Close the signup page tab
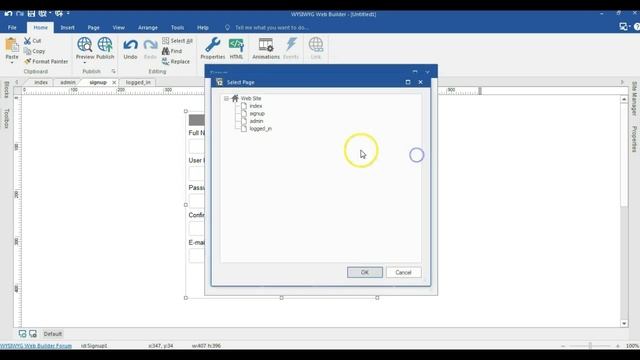The width and height of the screenshot is (640, 360). pos(114,82)
